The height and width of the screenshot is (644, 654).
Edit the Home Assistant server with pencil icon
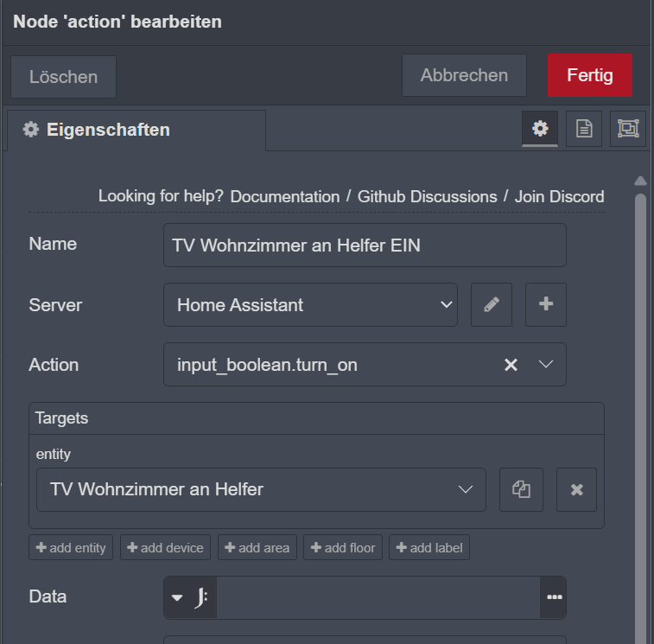[x=492, y=304]
